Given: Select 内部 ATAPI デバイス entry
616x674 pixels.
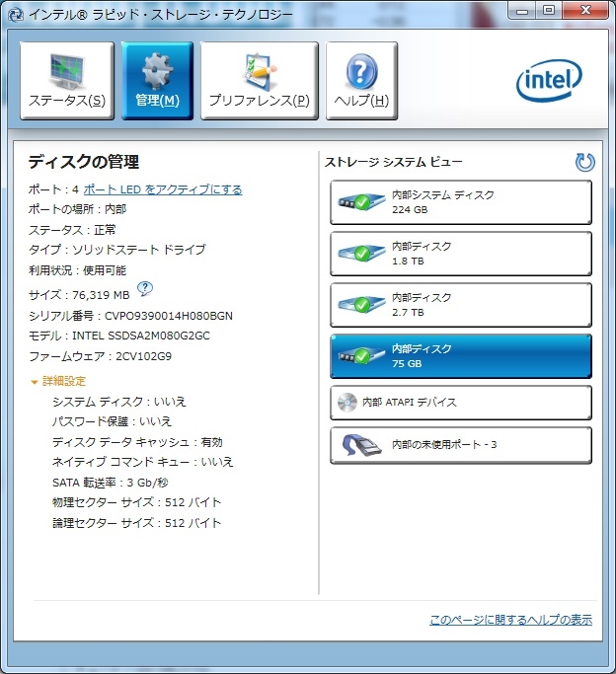Looking at the screenshot, I should tap(461, 403).
